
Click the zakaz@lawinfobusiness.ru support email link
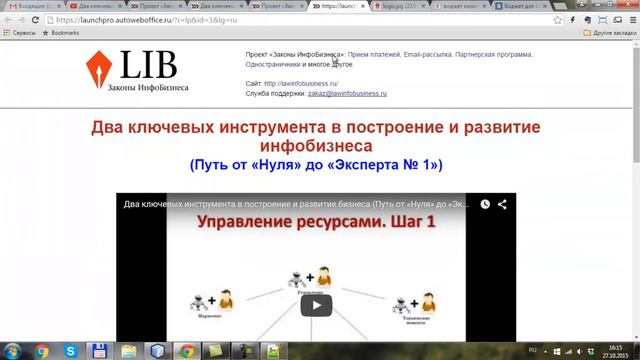click(347, 93)
